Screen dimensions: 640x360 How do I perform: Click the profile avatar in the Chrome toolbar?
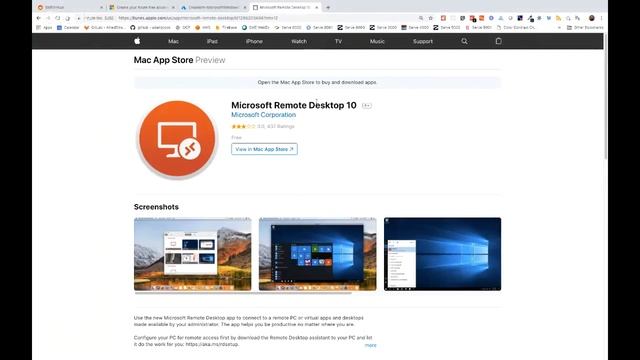pos(591,18)
